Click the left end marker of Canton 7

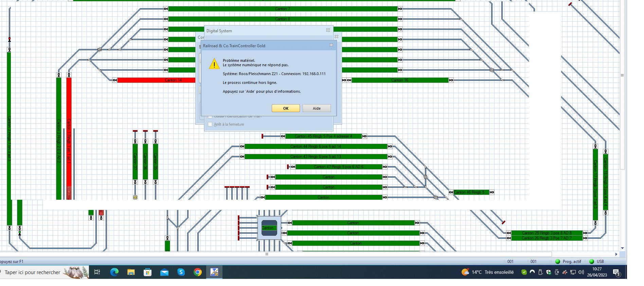[x=166, y=9]
